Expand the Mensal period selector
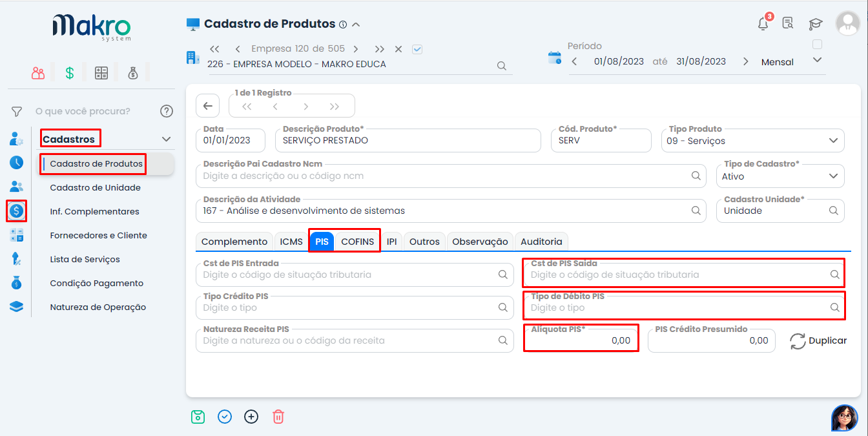Viewport: 868px width, 436px height. 817,59
